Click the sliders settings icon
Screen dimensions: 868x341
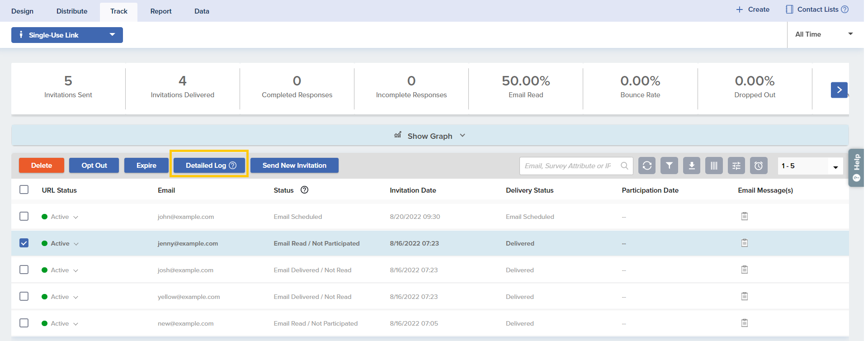pyautogui.click(x=736, y=166)
